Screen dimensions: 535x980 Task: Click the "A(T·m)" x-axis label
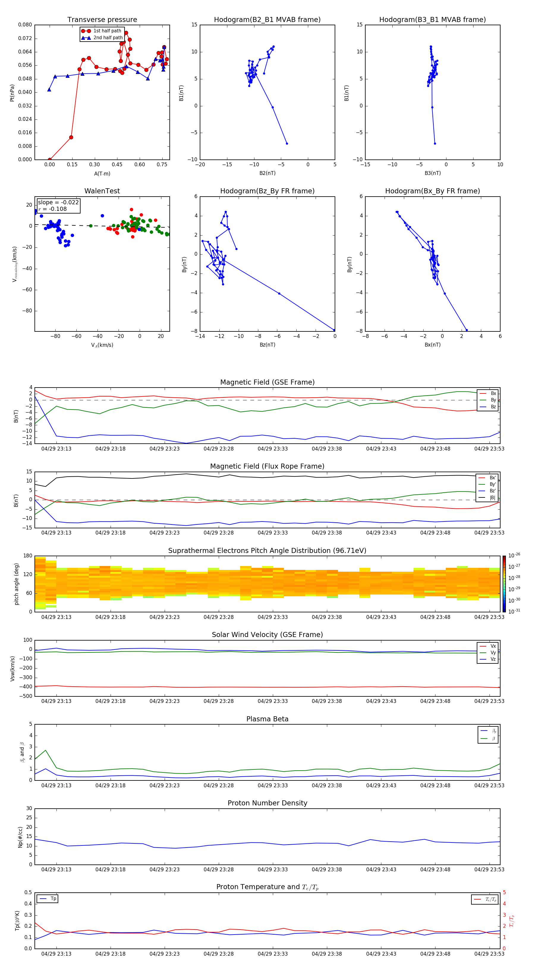coord(102,174)
